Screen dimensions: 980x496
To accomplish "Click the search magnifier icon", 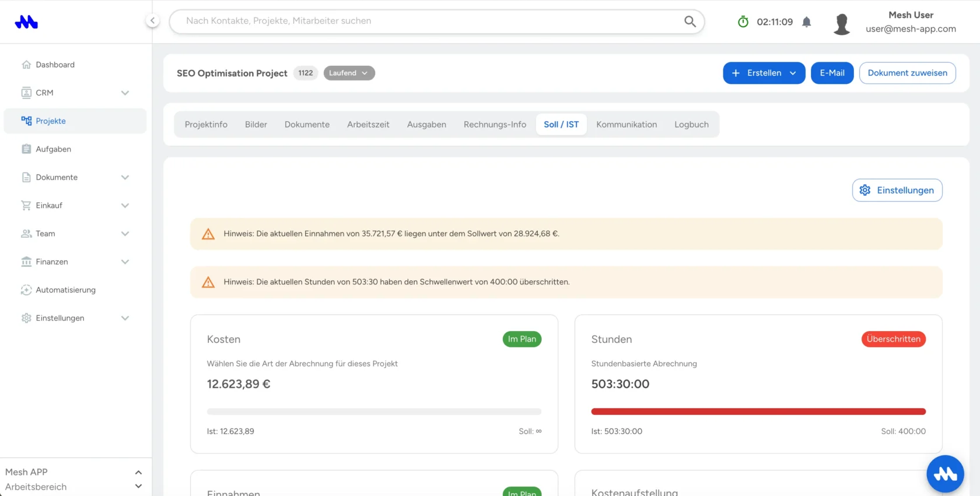I will (690, 22).
